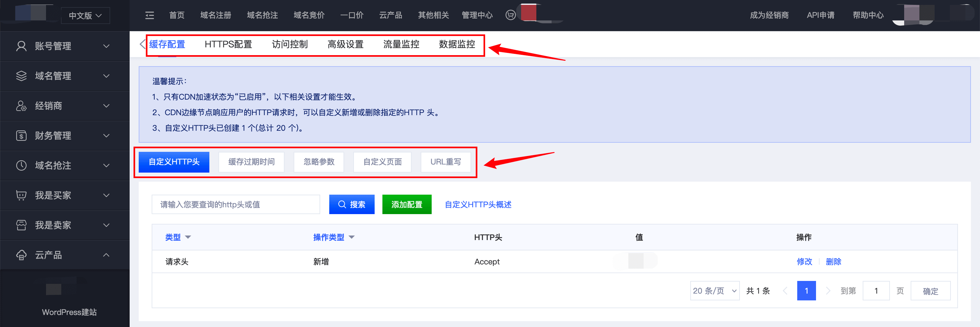Click the 新增 operation type cell
The width and height of the screenshot is (980, 327).
point(321,261)
